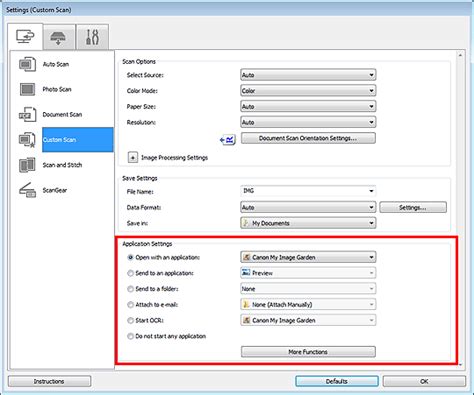474x395 pixels.
Task: Click the Custom Scan icon
Action: pyautogui.click(x=27, y=140)
